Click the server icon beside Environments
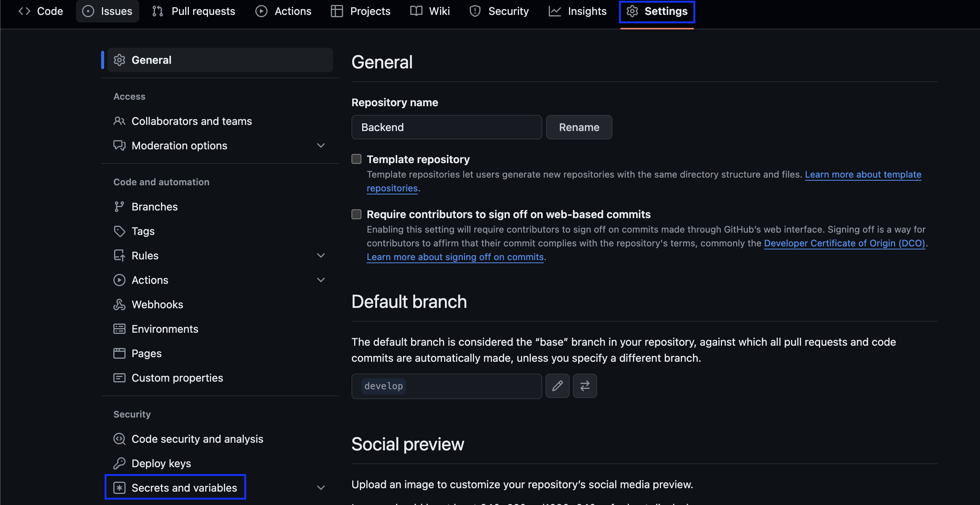The height and width of the screenshot is (505, 980). [x=119, y=329]
